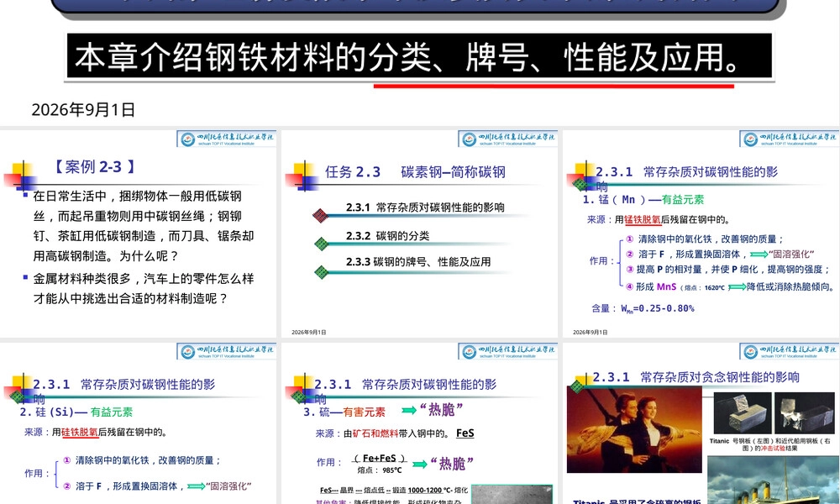This screenshot has width=840, height=504.
Task: Click the subtitle 3. 硫—有害元素
Action: 344,412
